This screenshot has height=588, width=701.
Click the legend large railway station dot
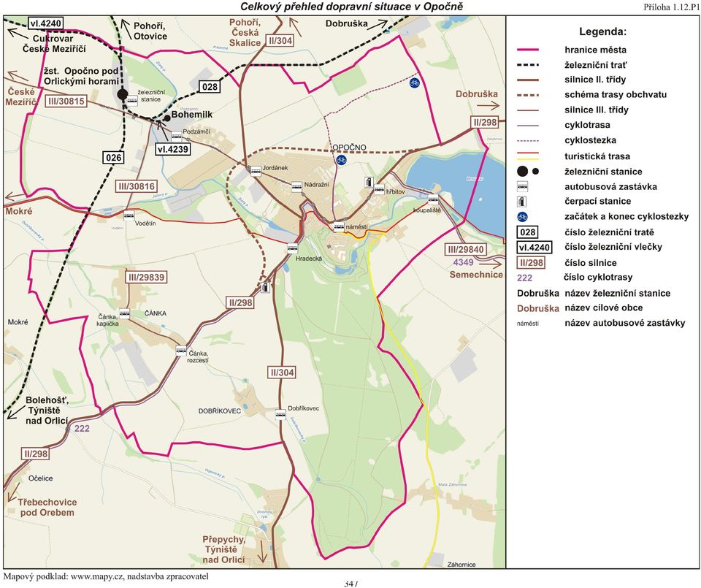[521, 171]
